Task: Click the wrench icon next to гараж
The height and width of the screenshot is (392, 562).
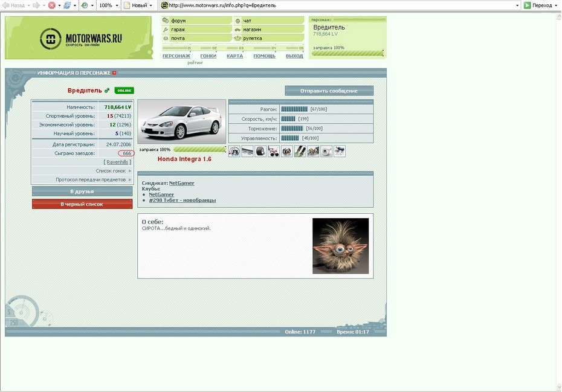Action: 166,29
